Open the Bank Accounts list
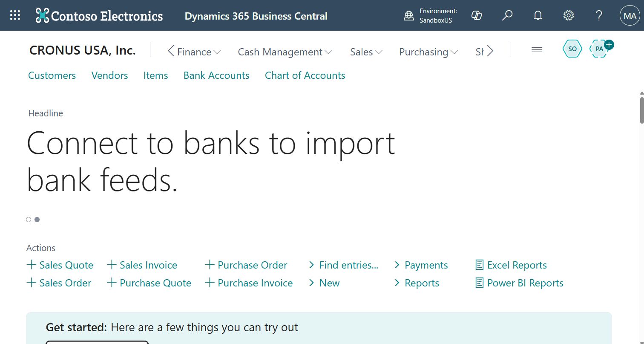This screenshot has width=644, height=344. click(216, 75)
